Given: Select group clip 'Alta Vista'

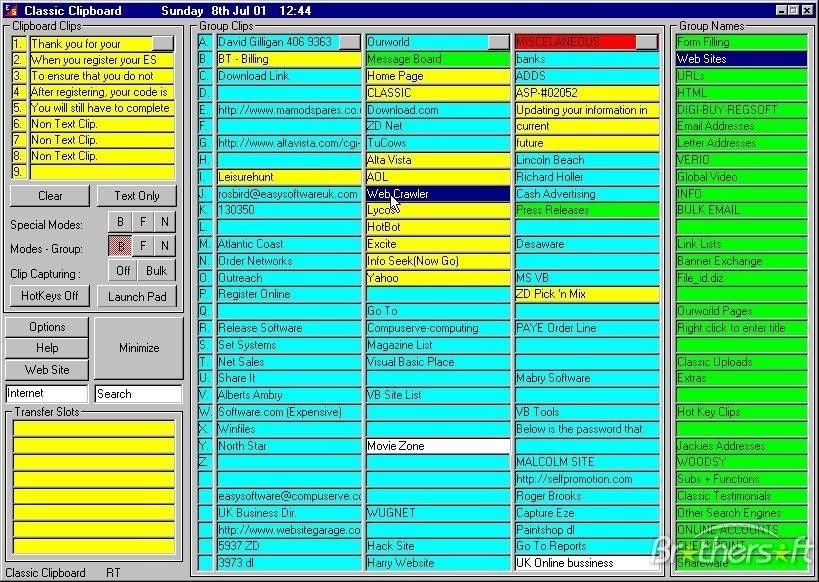Looking at the screenshot, I should pos(438,160).
